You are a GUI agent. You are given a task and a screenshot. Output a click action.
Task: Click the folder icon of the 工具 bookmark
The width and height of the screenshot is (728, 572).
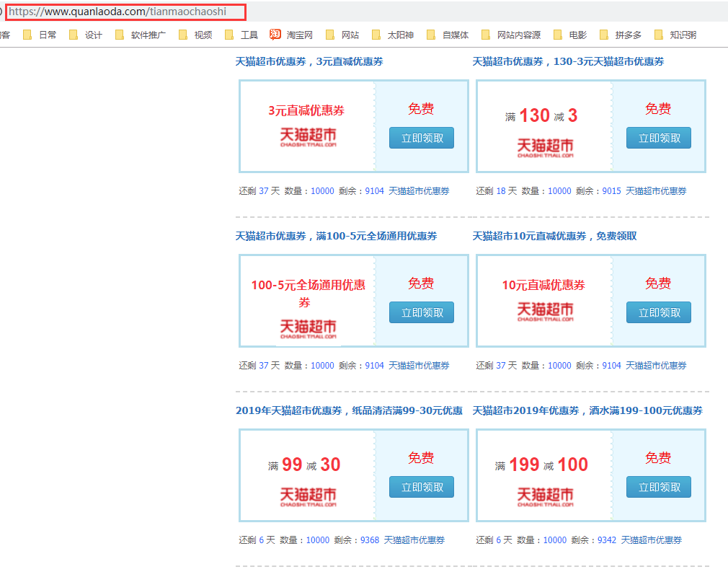pos(229,35)
